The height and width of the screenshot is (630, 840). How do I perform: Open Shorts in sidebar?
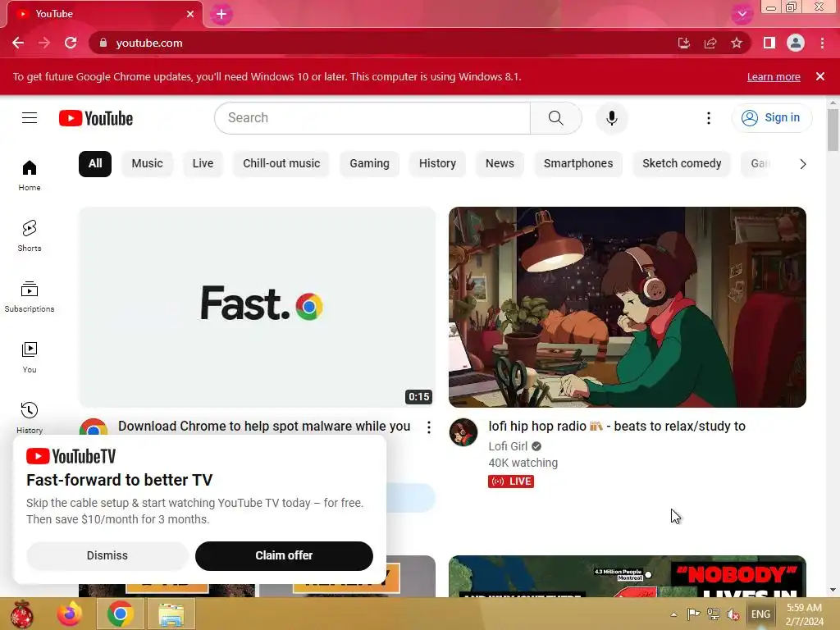click(30, 235)
